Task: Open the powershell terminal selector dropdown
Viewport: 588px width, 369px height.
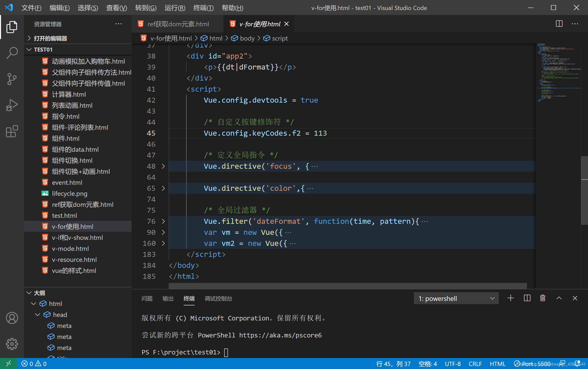Action: pos(456,298)
